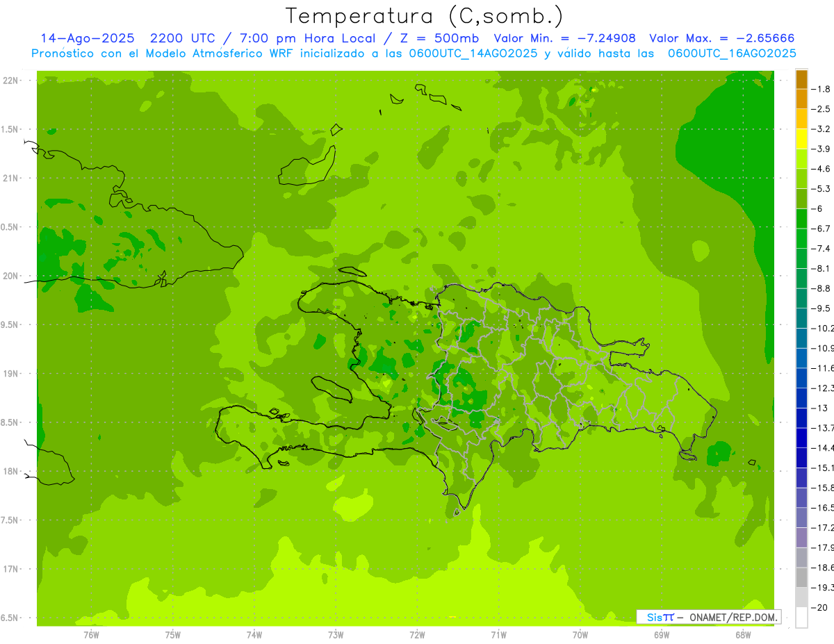Click the "Temperatura (C,somb.)" title
Viewport: 834px width, 644px height.
coord(425,16)
